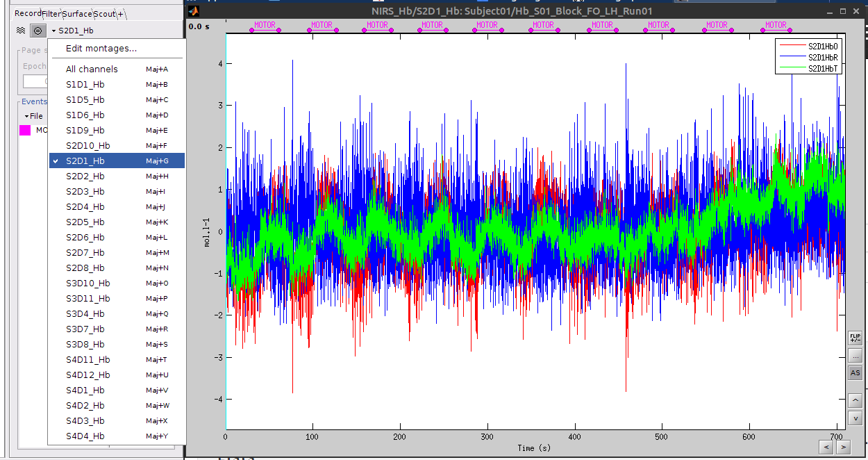Choose Edit montages... menu entry
The image size is (868, 460).
pos(117,49)
